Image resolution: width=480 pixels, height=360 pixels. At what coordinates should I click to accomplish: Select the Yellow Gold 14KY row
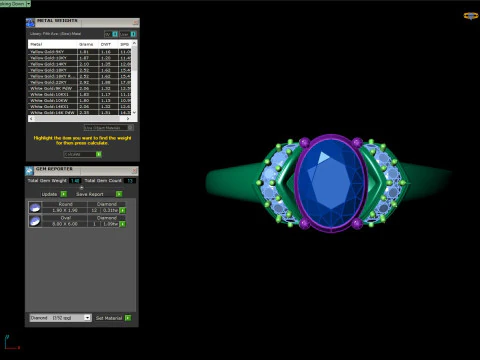(x=80, y=64)
